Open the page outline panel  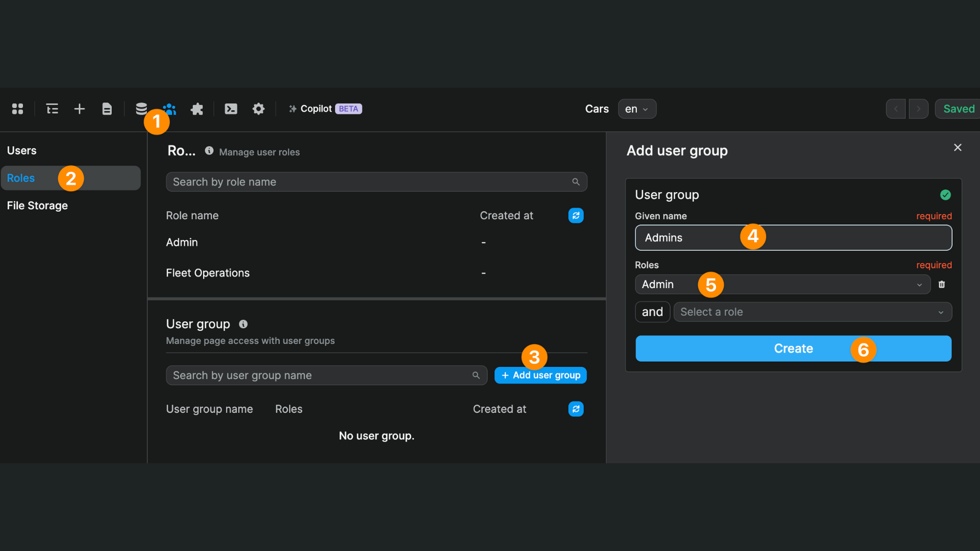click(52, 109)
